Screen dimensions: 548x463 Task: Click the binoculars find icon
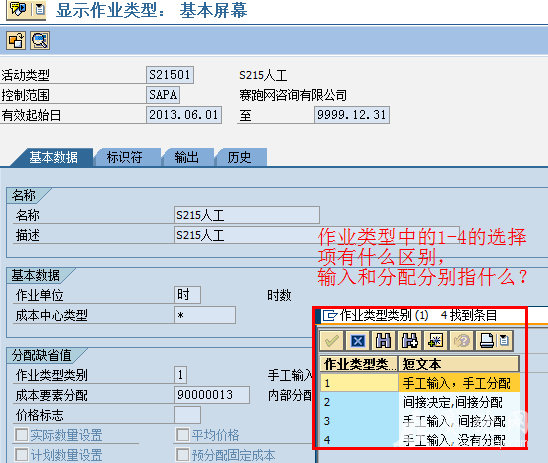point(383,340)
